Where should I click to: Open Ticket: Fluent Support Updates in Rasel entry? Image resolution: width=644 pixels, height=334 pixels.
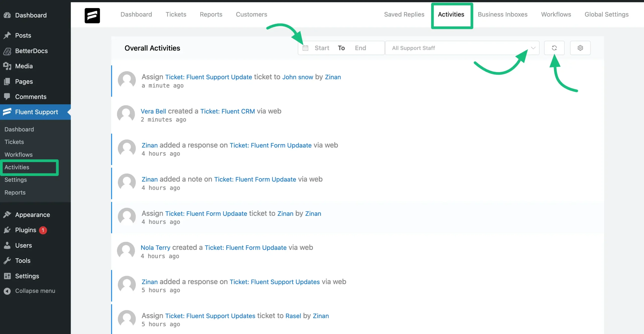click(210, 316)
